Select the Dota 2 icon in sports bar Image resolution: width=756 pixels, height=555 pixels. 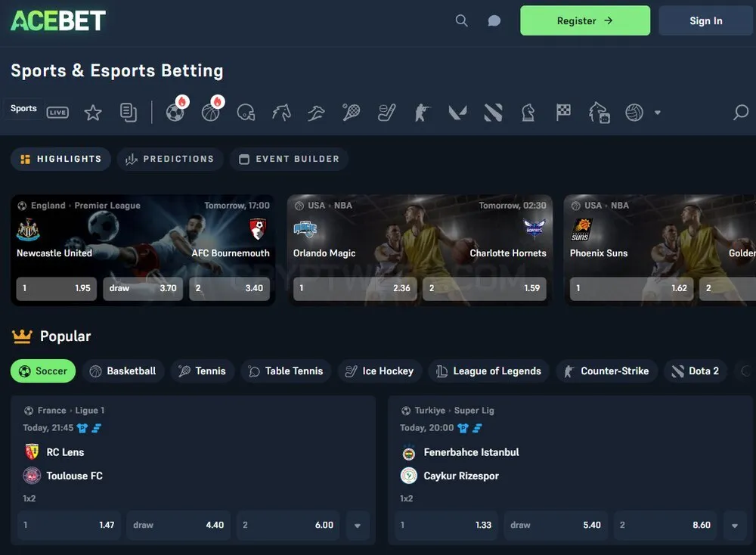click(493, 113)
